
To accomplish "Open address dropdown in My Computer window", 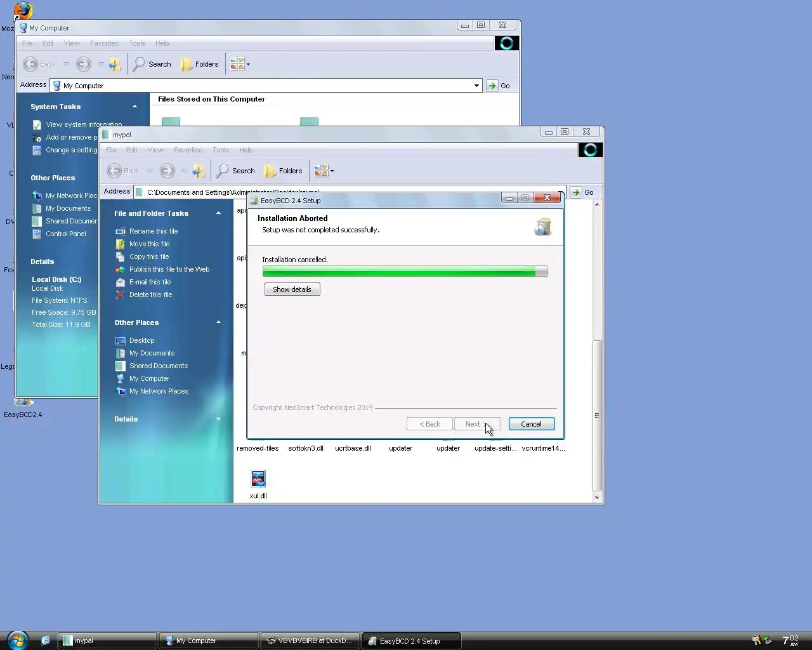I will 476,86.
